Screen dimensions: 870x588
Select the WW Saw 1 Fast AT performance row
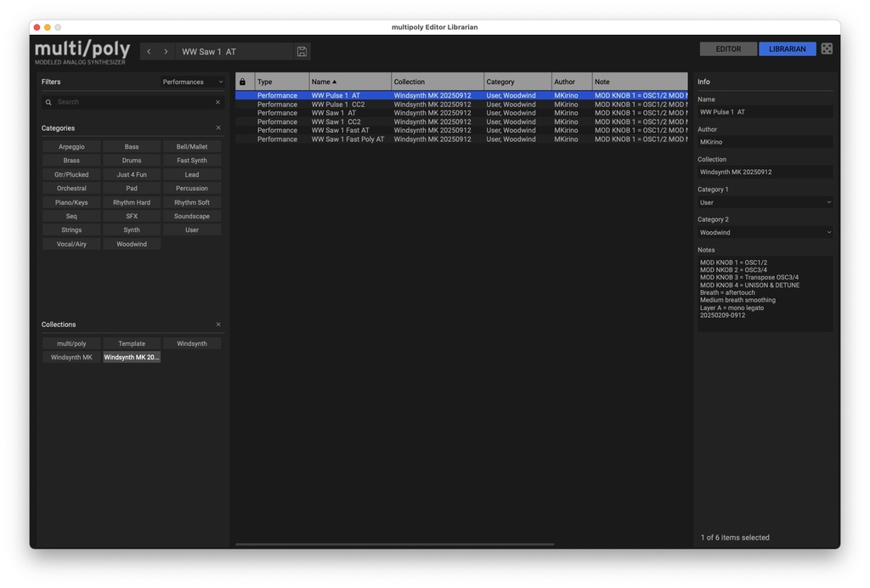pyautogui.click(x=340, y=130)
